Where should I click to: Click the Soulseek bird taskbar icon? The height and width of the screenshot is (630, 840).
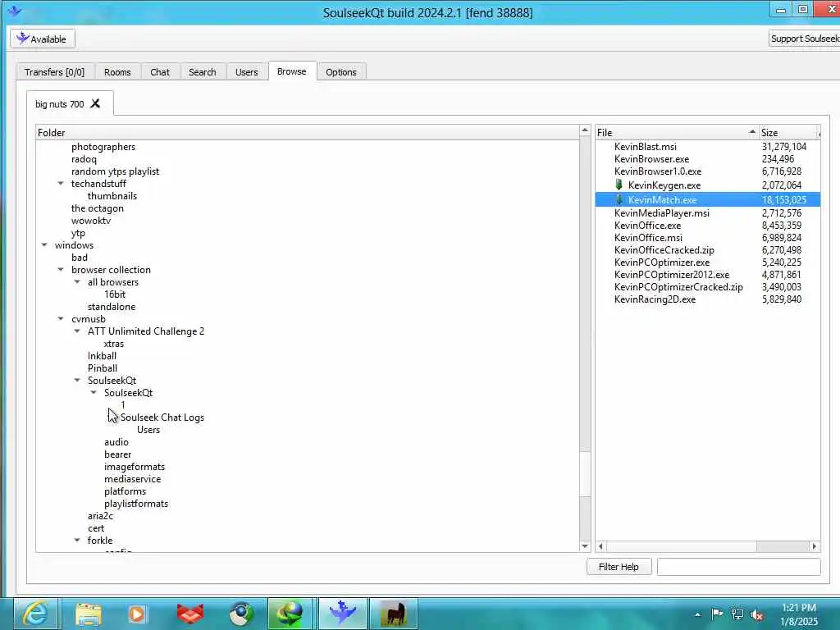coord(343,614)
